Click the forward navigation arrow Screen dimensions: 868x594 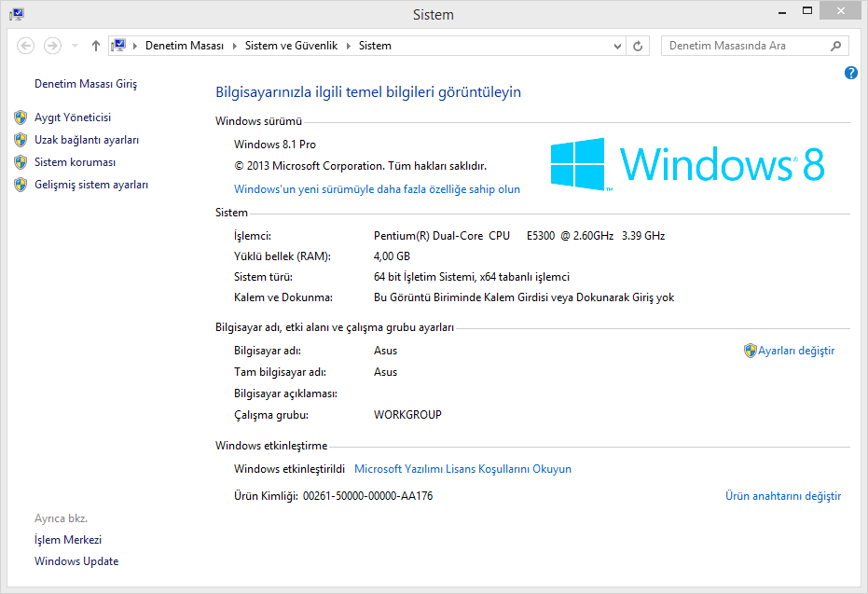tap(52, 46)
